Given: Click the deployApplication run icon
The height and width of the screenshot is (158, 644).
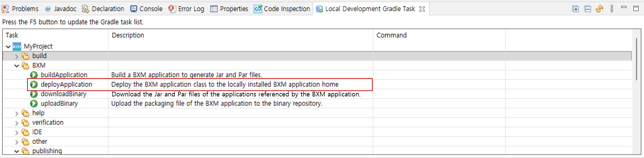Looking at the screenshot, I should coord(34,84).
